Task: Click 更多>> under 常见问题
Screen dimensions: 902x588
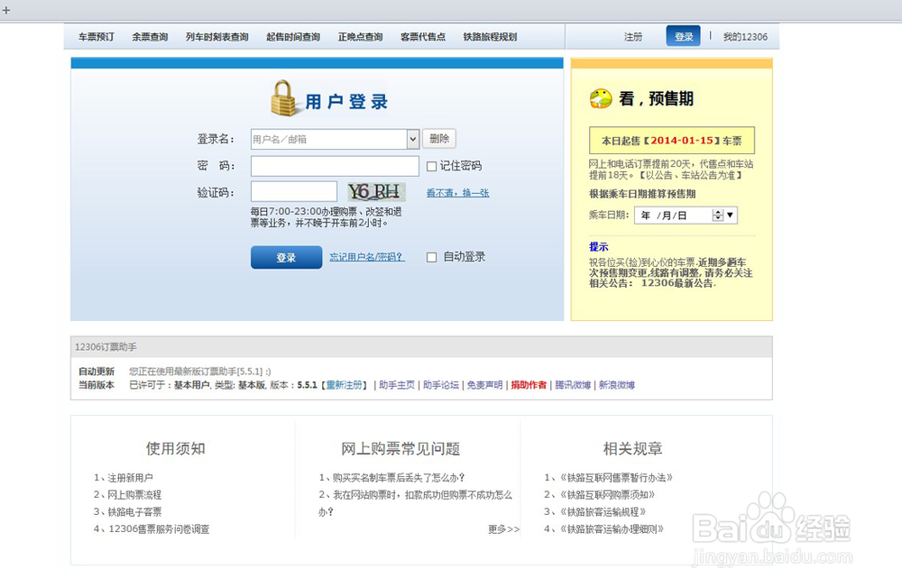Action: pyautogui.click(x=503, y=529)
